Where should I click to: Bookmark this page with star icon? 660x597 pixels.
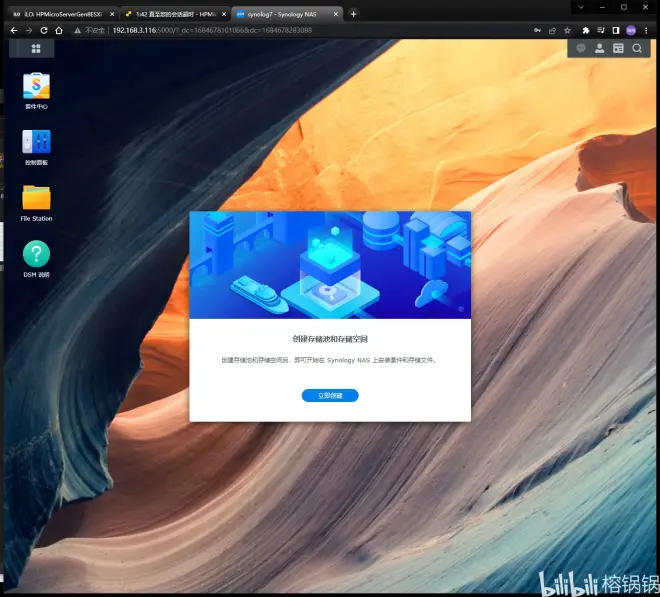(x=567, y=30)
